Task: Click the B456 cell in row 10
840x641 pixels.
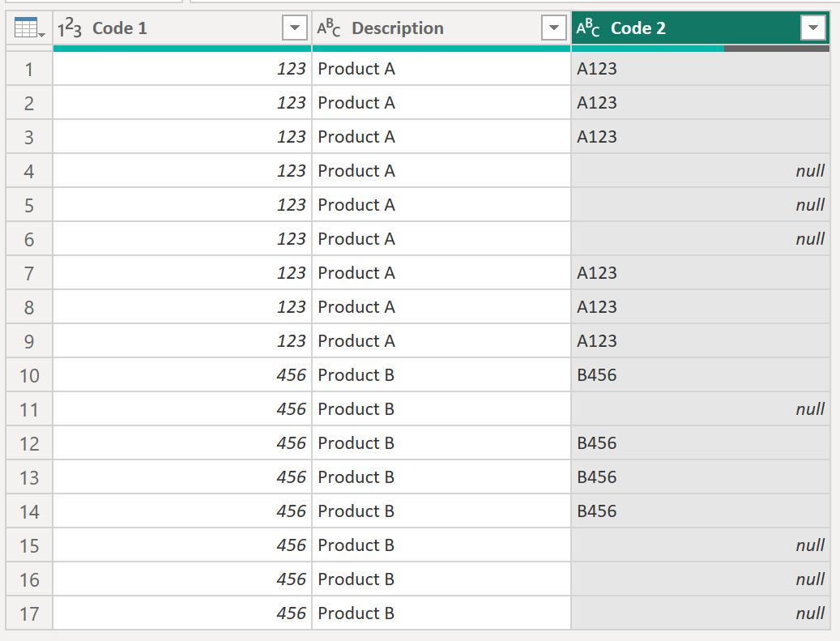Action: tap(701, 375)
